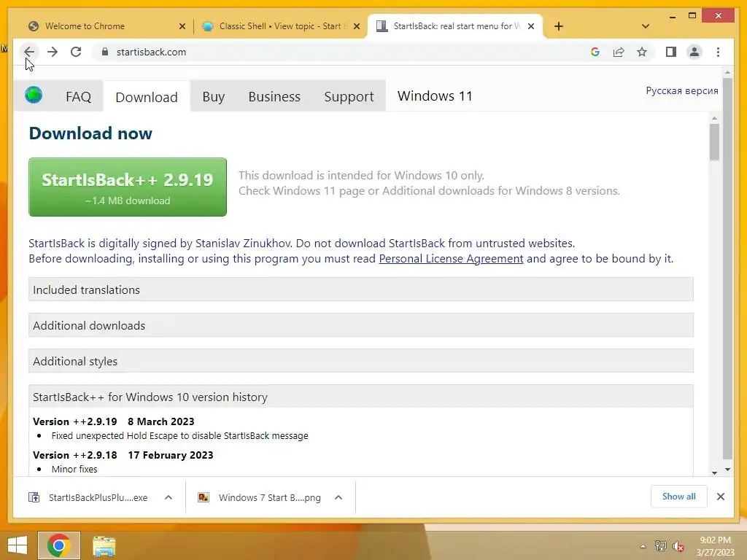Click the exe file icon in downloads bar

[x=34, y=497]
